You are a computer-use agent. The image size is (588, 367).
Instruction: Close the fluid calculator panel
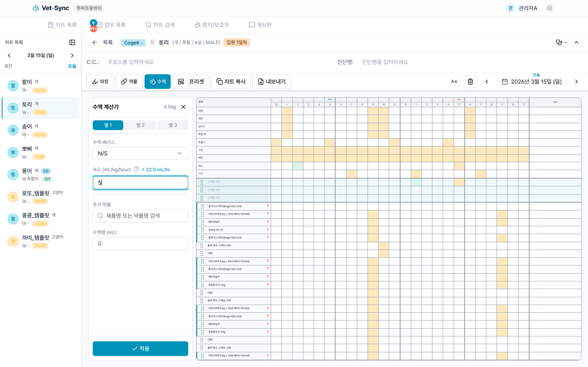184,107
